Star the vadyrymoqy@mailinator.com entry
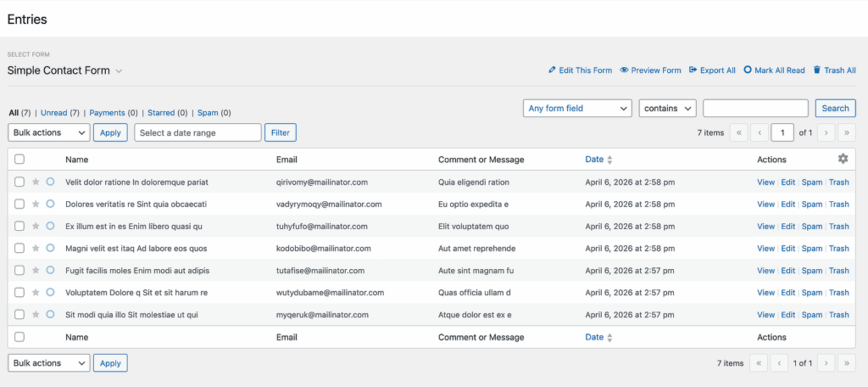Image resolution: width=868 pixels, height=387 pixels. pyautogui.click(x=36, y=204)
